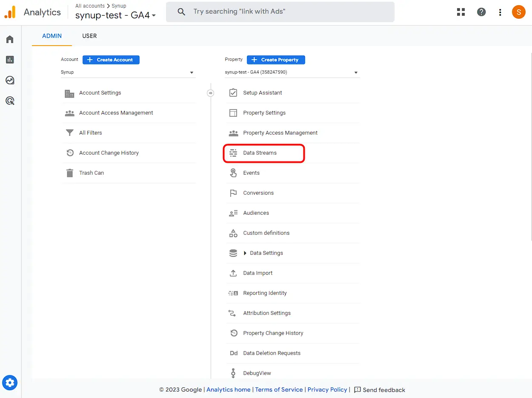Click the Trash Can icon
The width and height of the screenshot is (532, 398).
click(x=69, y=173)
